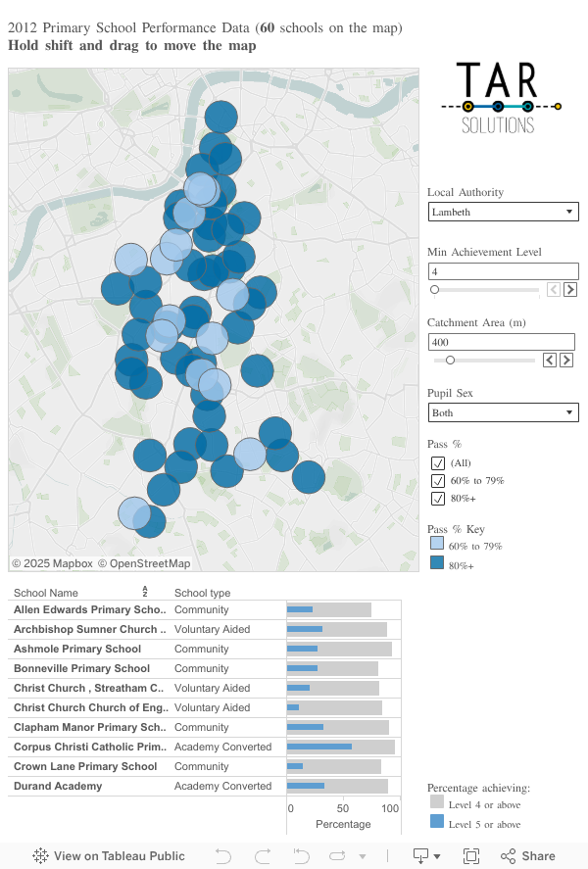This screenshot has width=588, height=869.
Task: Open the OpenStreetMap attribution link
Action: (x=144, y=563)
